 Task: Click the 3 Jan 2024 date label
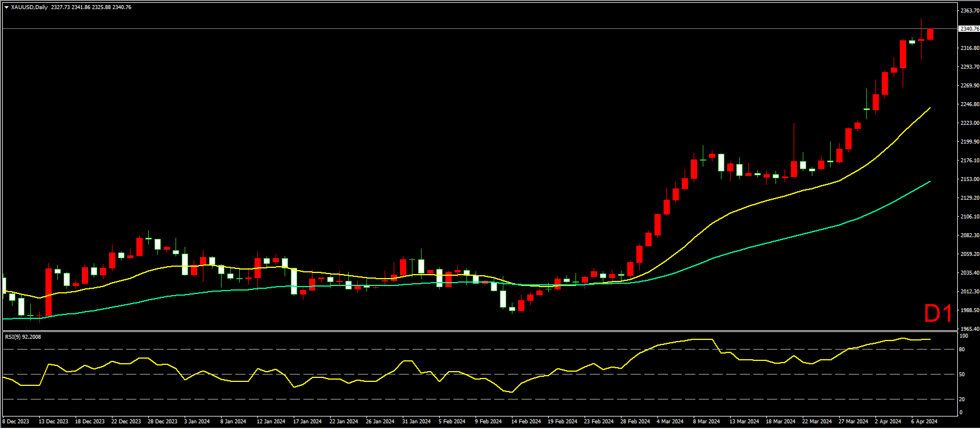pos(197,422)
